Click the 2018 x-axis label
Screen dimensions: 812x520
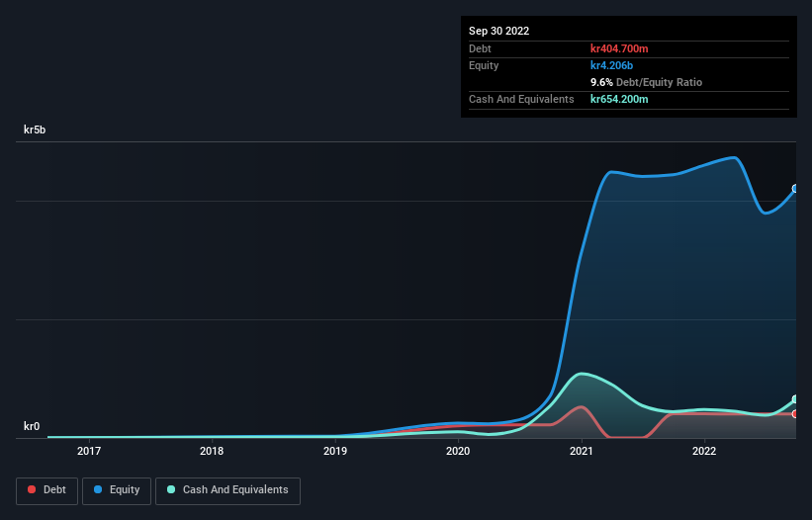[x=212, y=451]
